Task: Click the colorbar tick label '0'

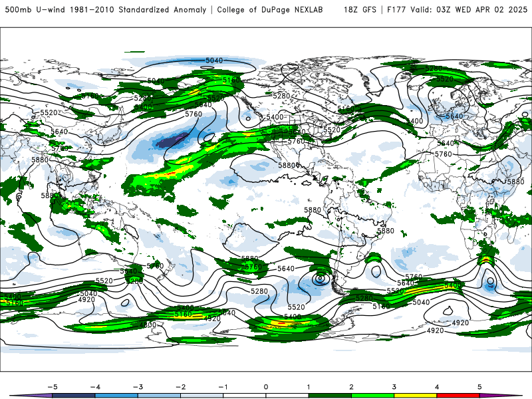Action: click(265, 387)
